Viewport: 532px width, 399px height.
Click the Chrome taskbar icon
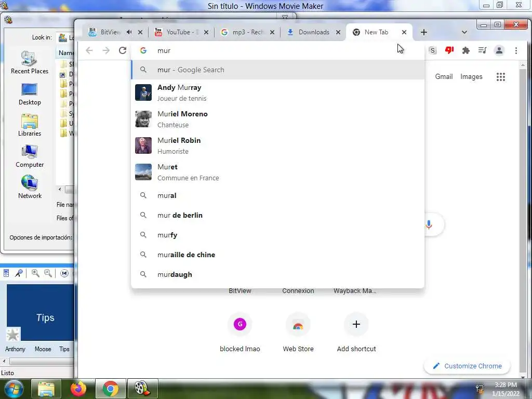pos(110,389)
